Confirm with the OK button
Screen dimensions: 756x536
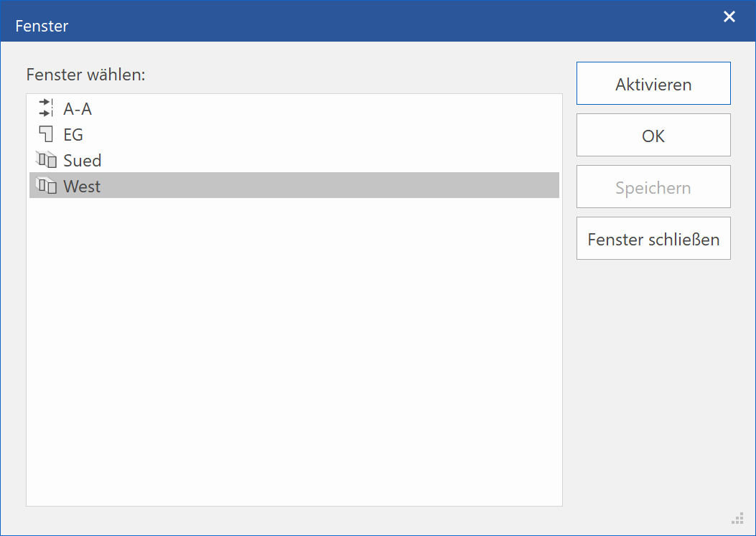653,136
